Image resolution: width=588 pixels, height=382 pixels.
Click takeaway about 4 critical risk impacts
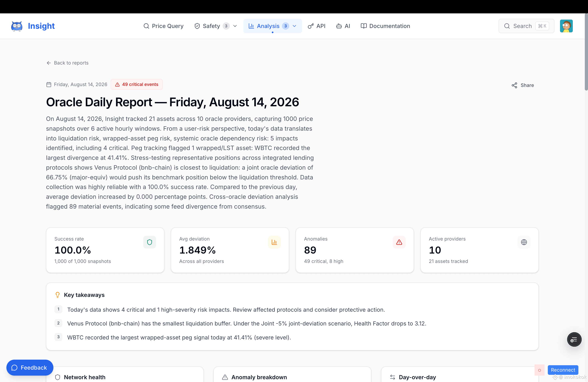[226, 310]
